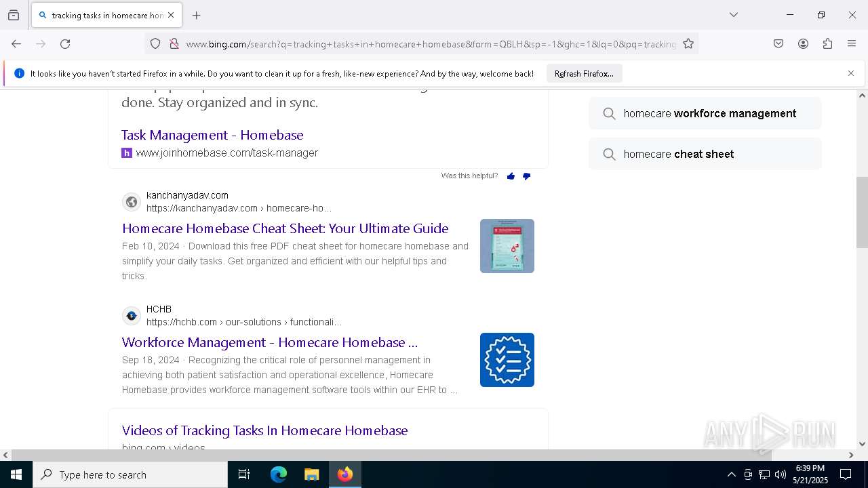Focus the browser address bar
The width and height of the screenshot is (868, 488).
(431, 44)
